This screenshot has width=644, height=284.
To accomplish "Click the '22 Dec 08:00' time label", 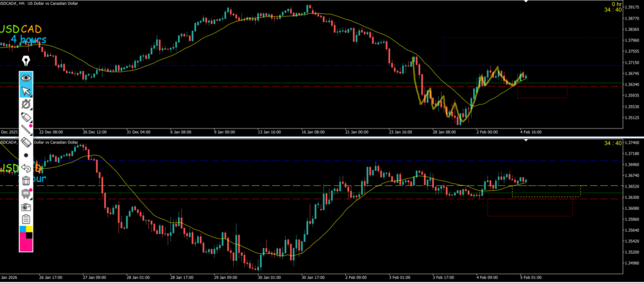I will tap(51, 132).
